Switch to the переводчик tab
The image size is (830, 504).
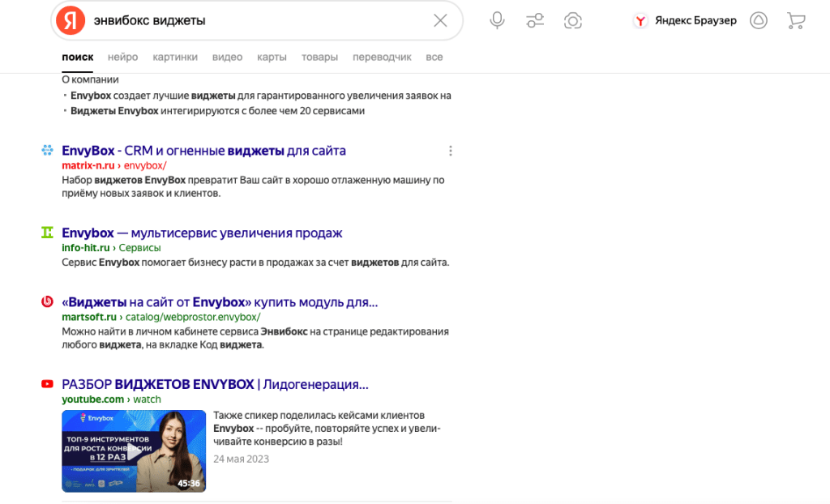pyautogui.click(x=382, y=58)
